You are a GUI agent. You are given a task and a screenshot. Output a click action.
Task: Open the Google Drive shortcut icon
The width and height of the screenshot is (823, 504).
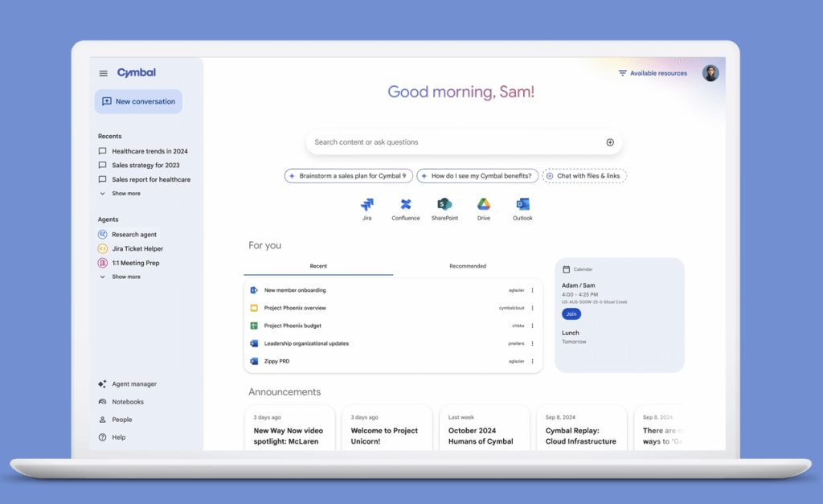click(x=484, y=204)
